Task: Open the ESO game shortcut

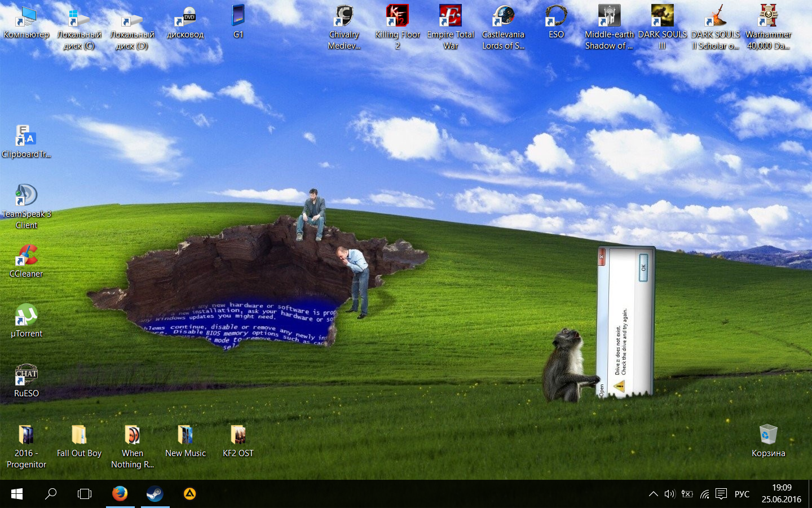Action: click(556, 17)
